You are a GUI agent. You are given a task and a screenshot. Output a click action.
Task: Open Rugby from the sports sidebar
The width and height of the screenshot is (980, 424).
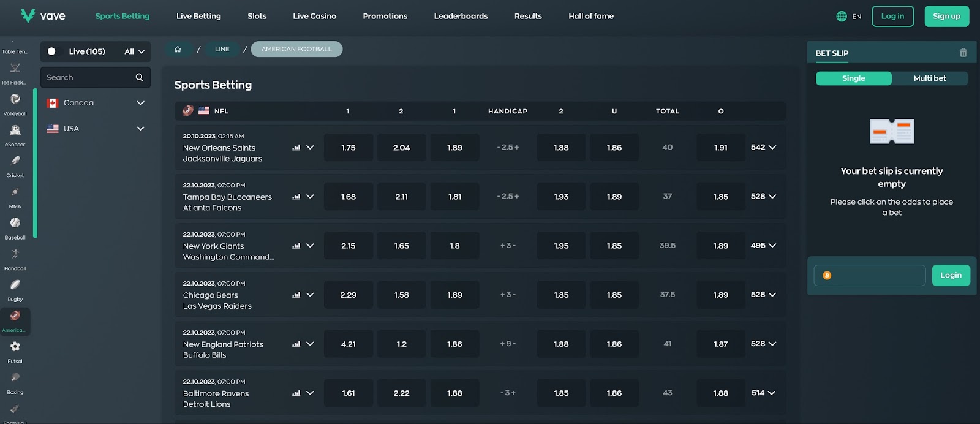tap(15, 289)
